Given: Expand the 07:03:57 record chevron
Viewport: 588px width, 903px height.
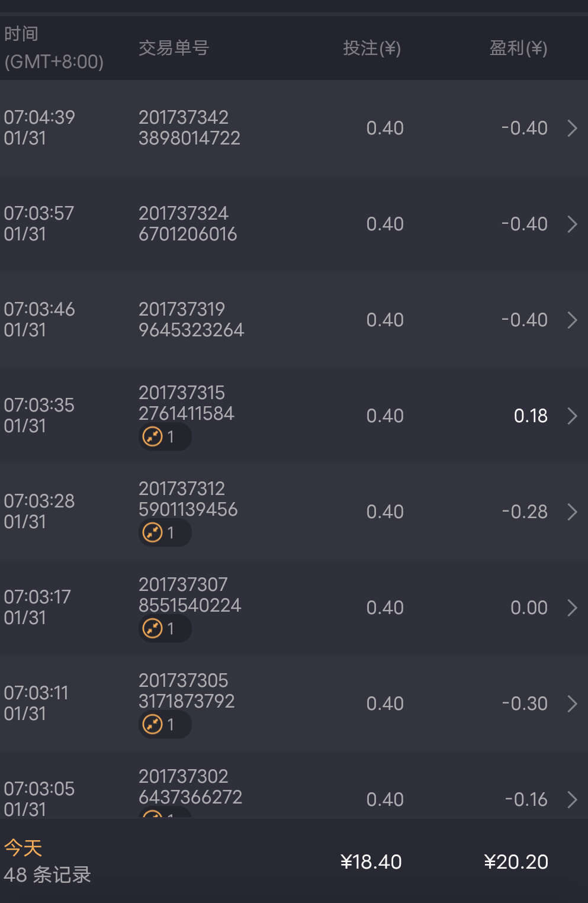Looking at the screenshot, I should [x=572, y=224].
